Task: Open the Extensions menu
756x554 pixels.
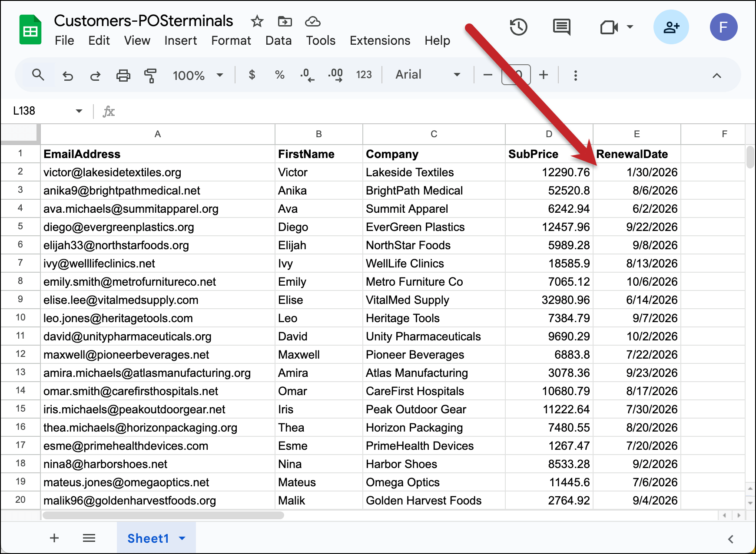Action: click(380, 41)
